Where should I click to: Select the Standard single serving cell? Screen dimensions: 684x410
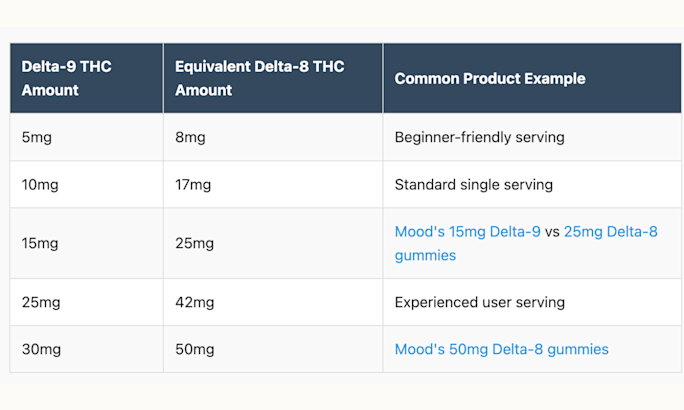point(473,184)
